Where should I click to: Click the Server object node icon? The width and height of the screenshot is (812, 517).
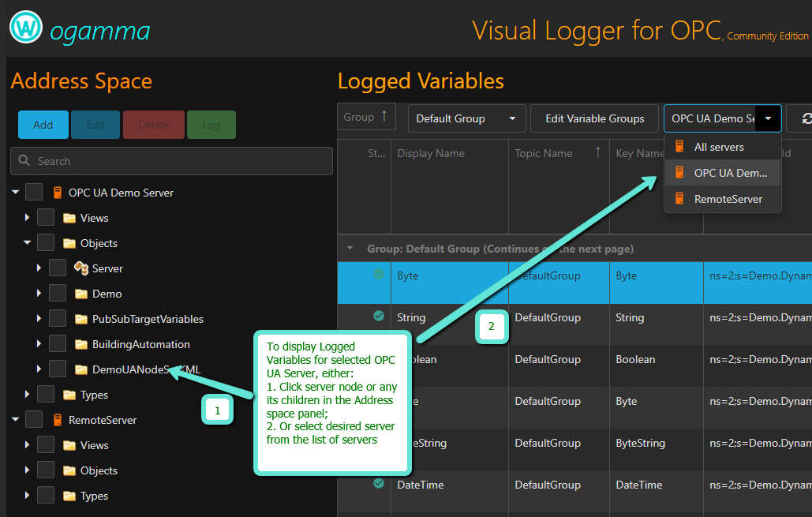click(x=80, y=268)
